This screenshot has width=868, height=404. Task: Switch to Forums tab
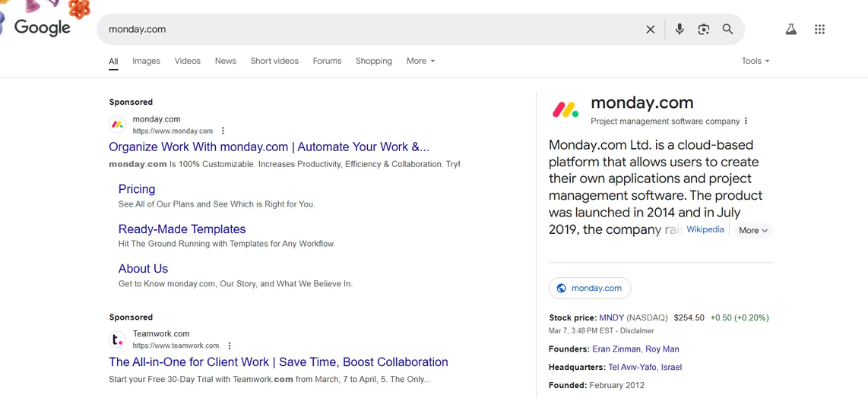tap(327, 61)
